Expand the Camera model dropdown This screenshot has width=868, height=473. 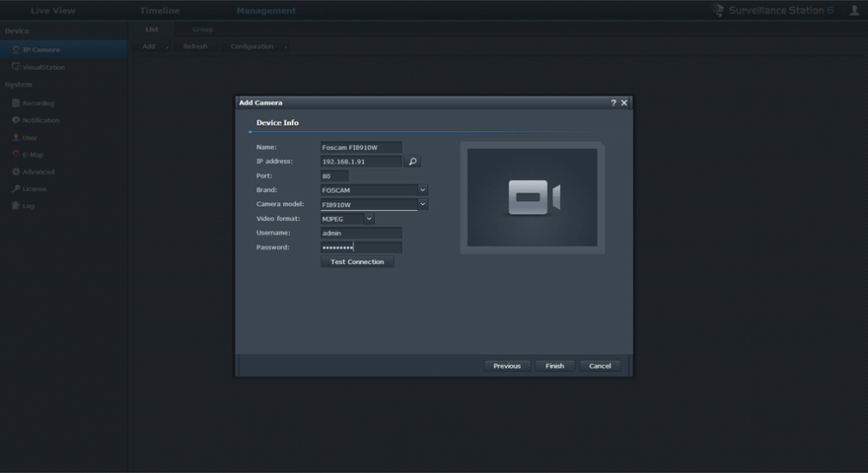[422, 204]
